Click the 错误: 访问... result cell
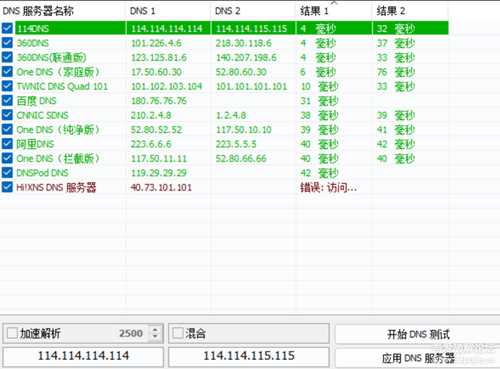Screen dimensions: 500x369 point(328,187)
